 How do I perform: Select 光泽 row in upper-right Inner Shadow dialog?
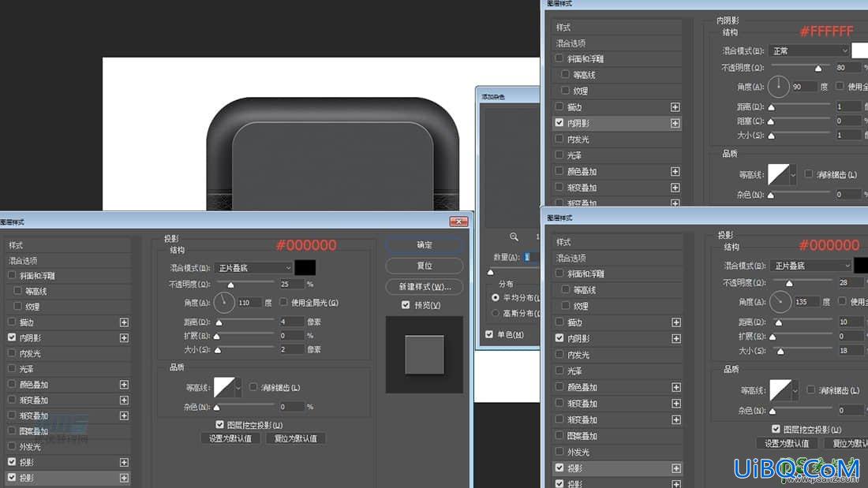click(617, 155)
